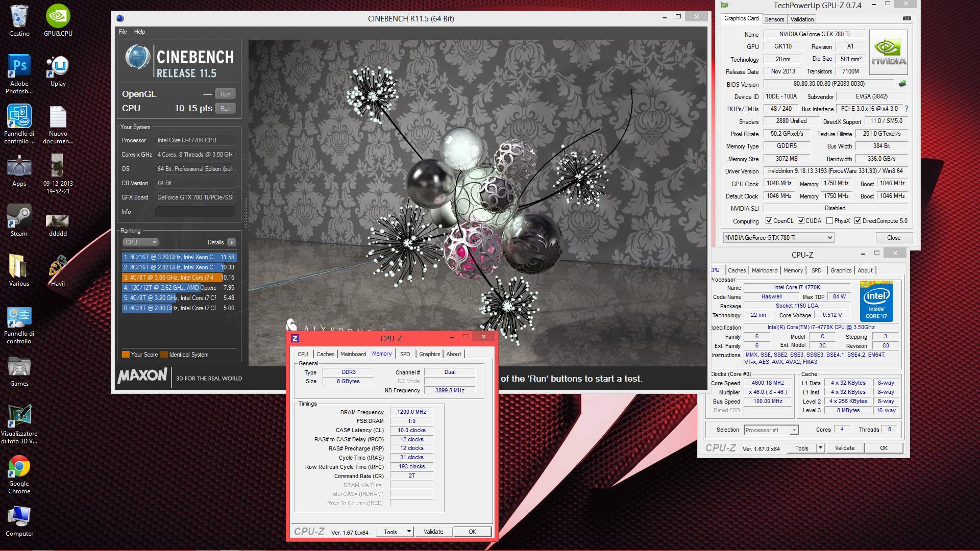Open the Caches tab in right CPU-Z window

tap(737, 270)
